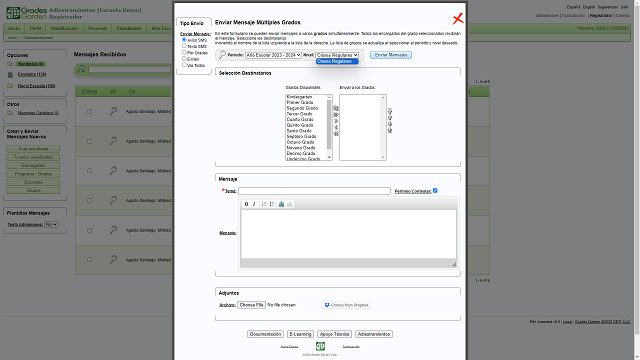Open Texto Admisiones dropdown in background page

click(x=51, y=224)
